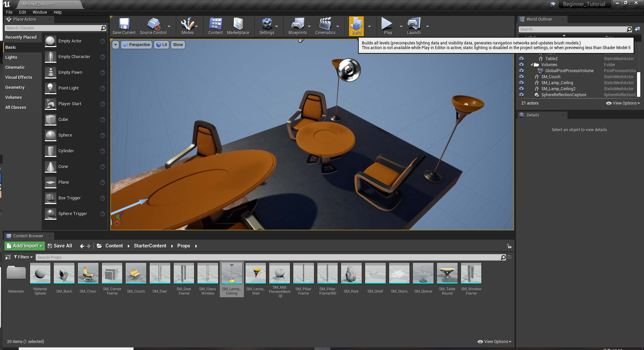Screen dimensions: 644x350
Task: Click the Save All button
Action: (x=60, y=246)
